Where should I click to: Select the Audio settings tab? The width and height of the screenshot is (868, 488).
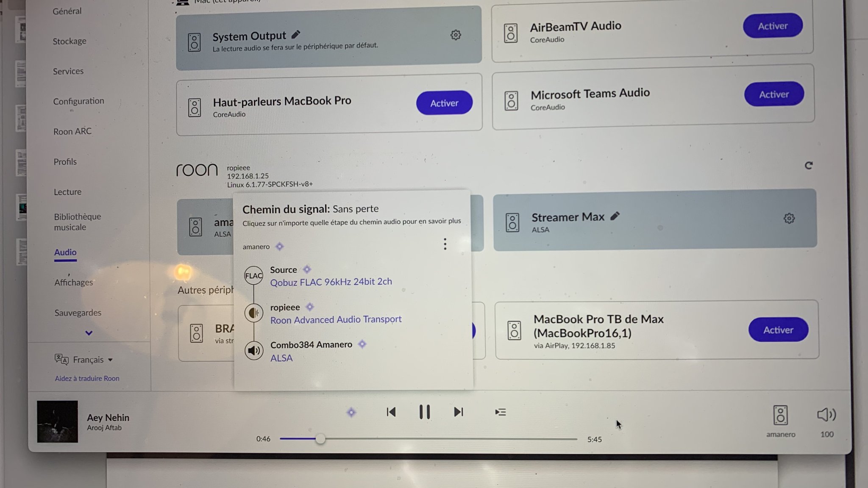click(x=65, y=252)
